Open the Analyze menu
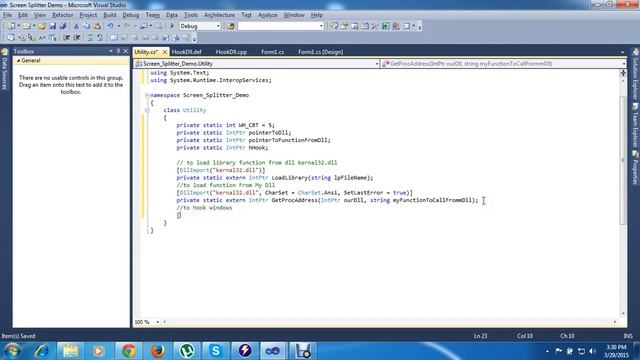 [267, 15]
